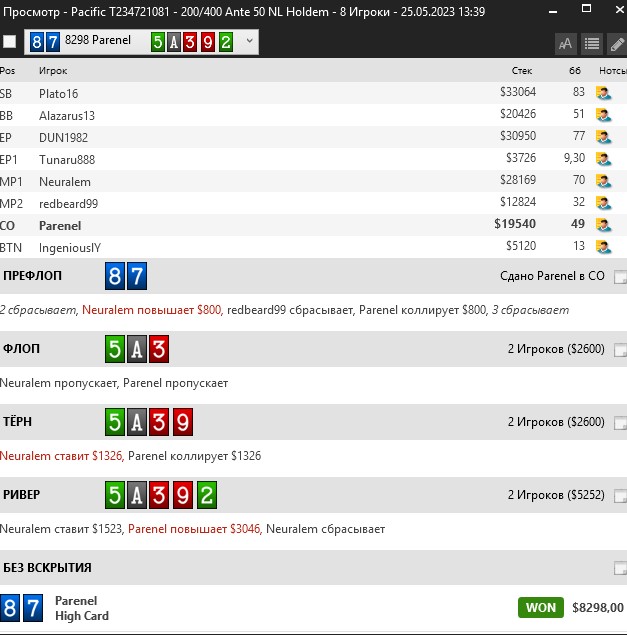This screenshot has width=627, height=635.
Task: Click the hand selector showing 8298 Parenel
Action: point(141,42)
